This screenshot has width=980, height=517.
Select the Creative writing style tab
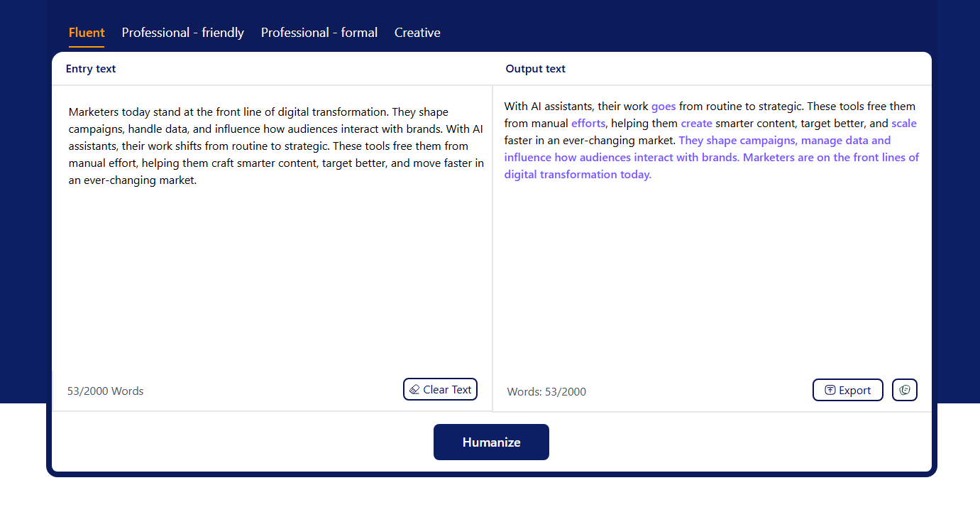[417, 32]
